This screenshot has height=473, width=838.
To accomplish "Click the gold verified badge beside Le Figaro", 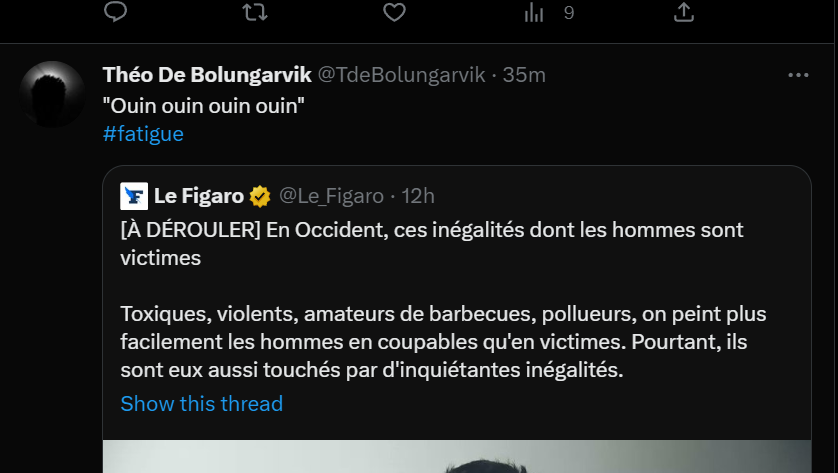I will [x=259, y=196].
